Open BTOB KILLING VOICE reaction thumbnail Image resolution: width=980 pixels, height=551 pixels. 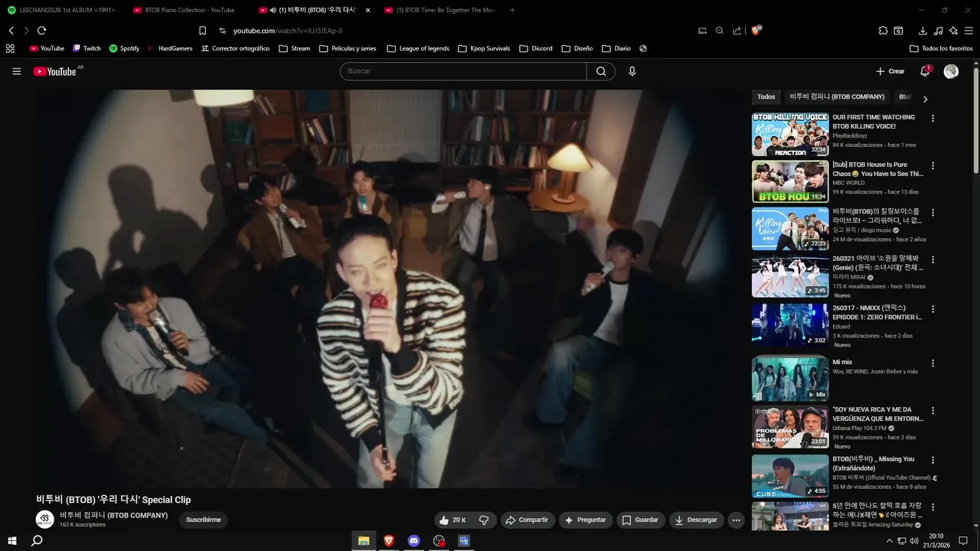click(790, 135)
